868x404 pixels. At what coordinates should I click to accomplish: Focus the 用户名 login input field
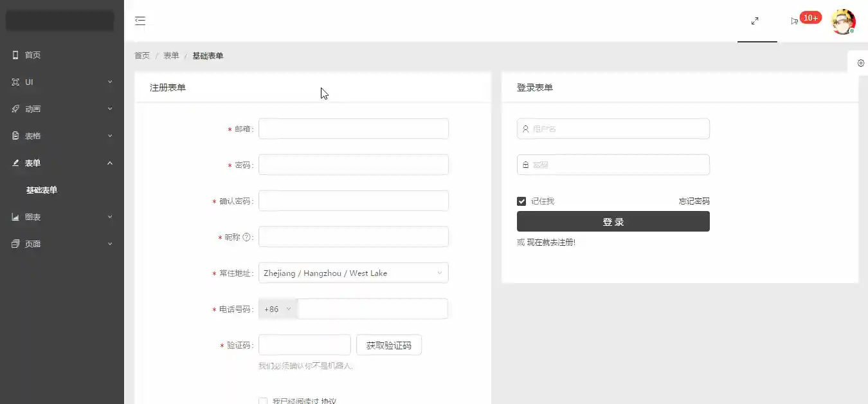coord(613,129)
